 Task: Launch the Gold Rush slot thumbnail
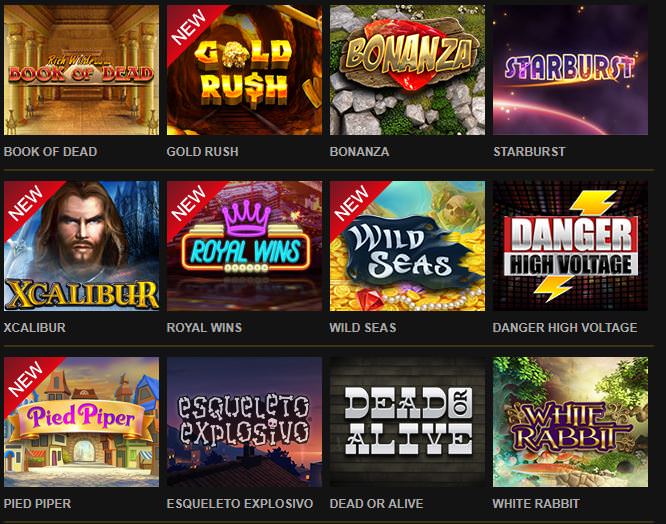[x=244, y=70]
